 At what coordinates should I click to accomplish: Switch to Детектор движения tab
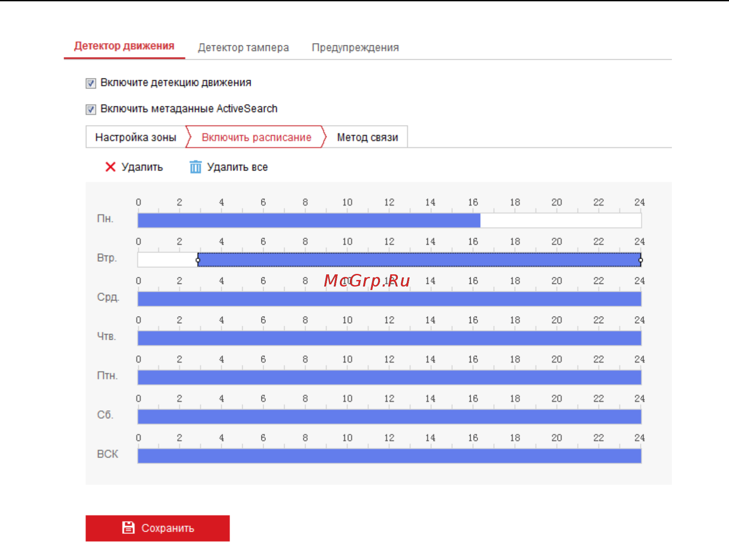[124, 46]
